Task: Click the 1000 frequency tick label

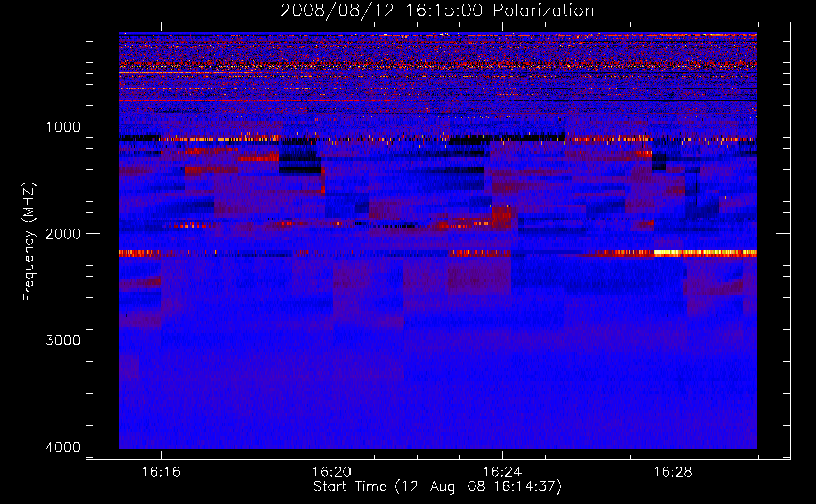Action: (x=64, y=127)
